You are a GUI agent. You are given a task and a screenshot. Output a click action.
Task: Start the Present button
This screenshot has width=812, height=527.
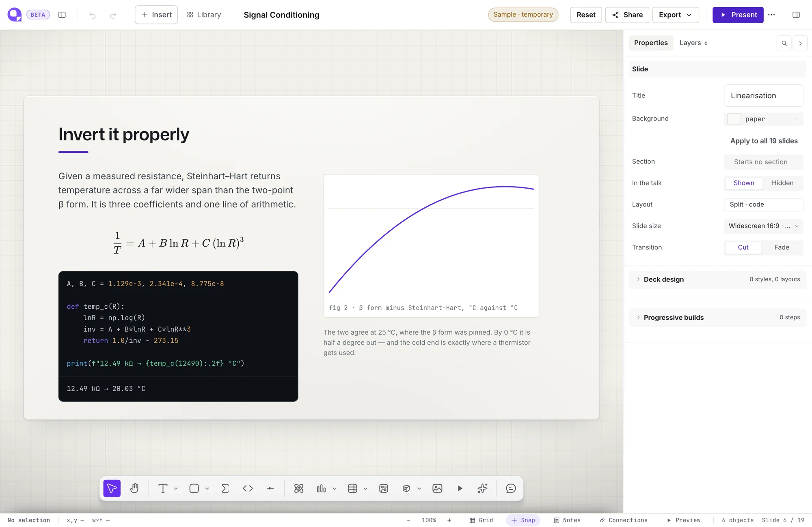tap(738, 15)
